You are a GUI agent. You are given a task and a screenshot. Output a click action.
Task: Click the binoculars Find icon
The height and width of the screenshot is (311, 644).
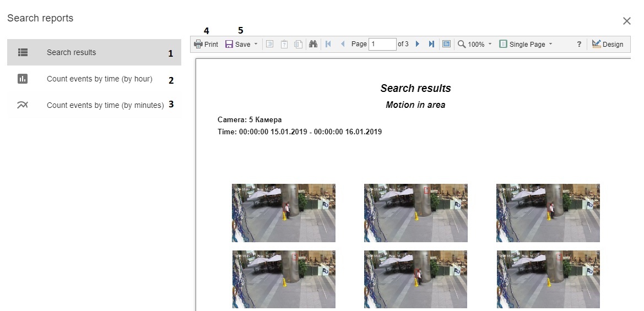click(x=313, y=45)
